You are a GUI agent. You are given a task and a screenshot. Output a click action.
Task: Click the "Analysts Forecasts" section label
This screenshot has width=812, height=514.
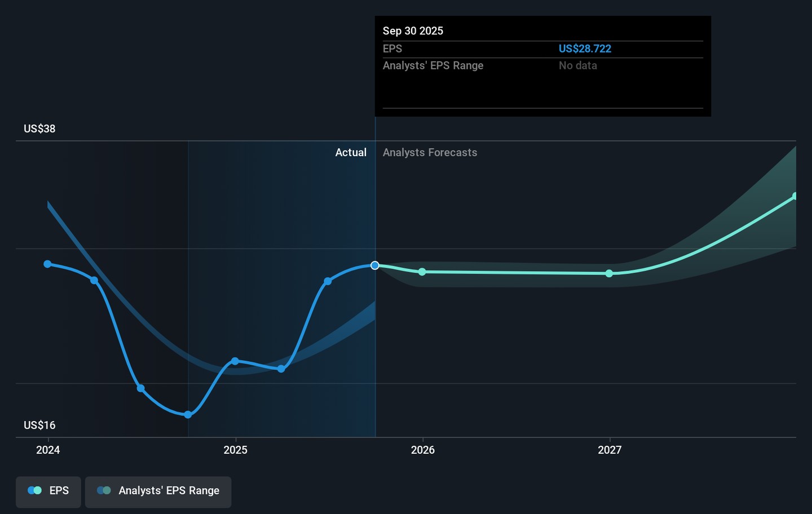(x=430, y=152)
